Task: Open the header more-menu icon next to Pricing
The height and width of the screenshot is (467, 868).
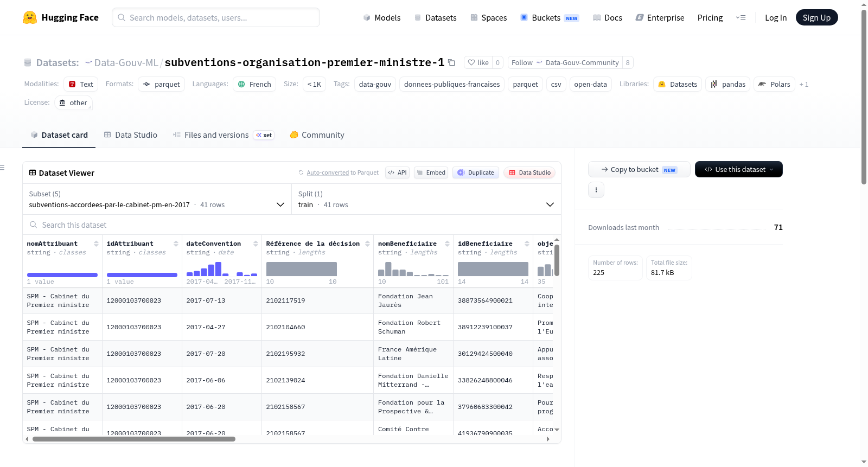Action: click(x=741, y=17)
